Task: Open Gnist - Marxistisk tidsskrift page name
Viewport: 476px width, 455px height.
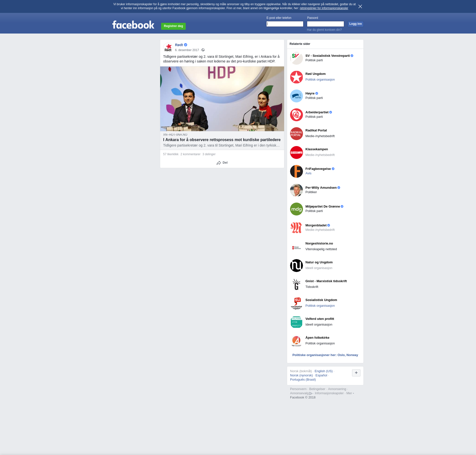Action: pyautogui.click(x=326, y=281)
